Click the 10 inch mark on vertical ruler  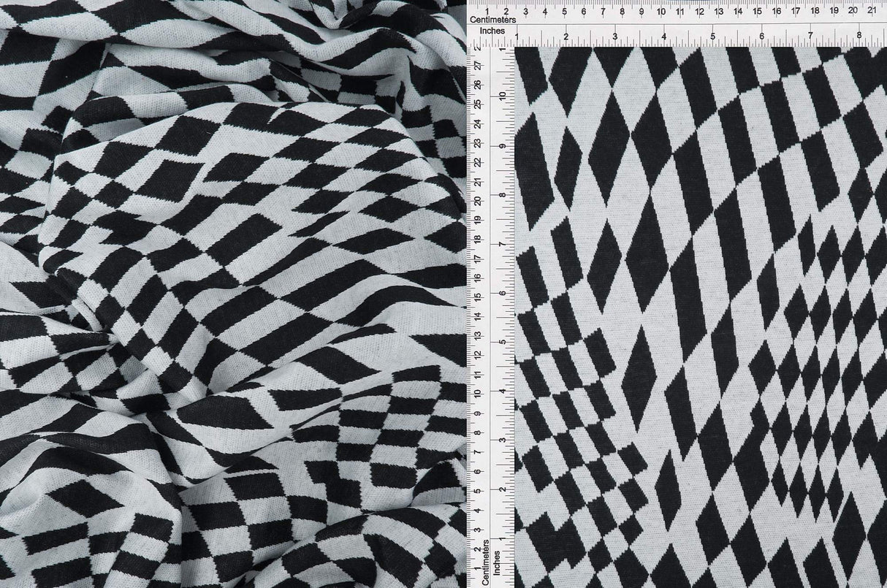click(x=501, y=95)
